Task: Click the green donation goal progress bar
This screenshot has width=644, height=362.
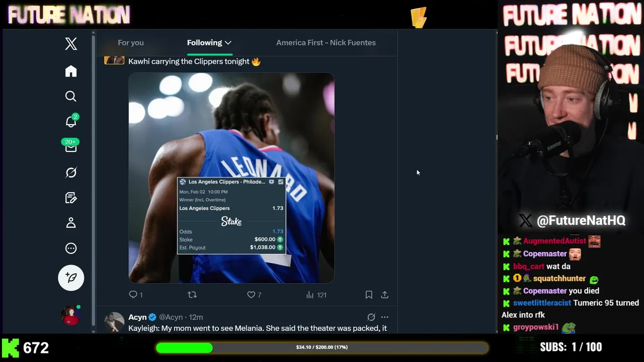Action: pos(322,347)
